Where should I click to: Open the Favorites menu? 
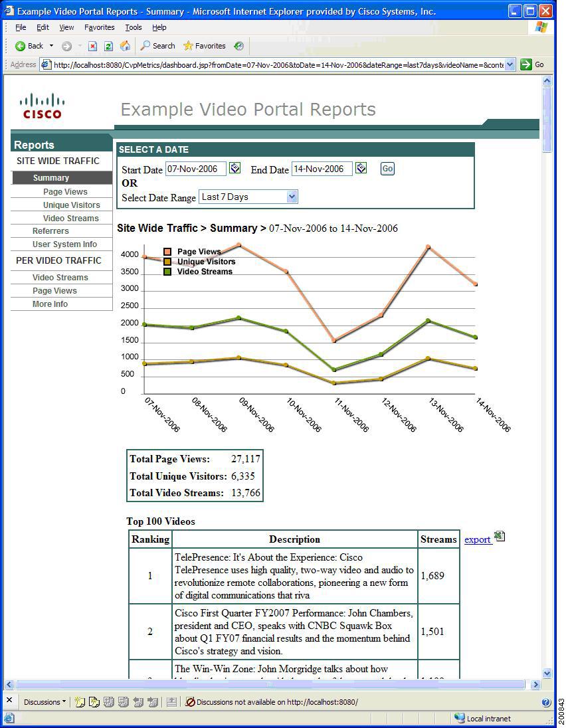click(x=100, y=27)
